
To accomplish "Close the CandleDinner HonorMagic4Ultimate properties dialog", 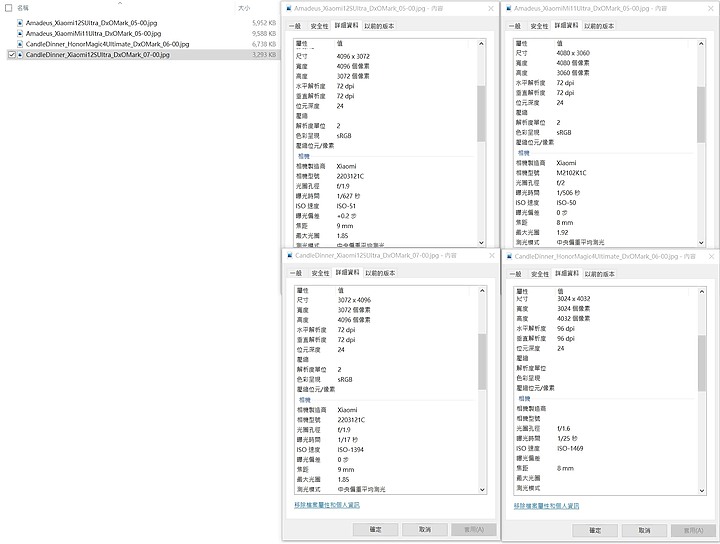I will coord(712,256).
